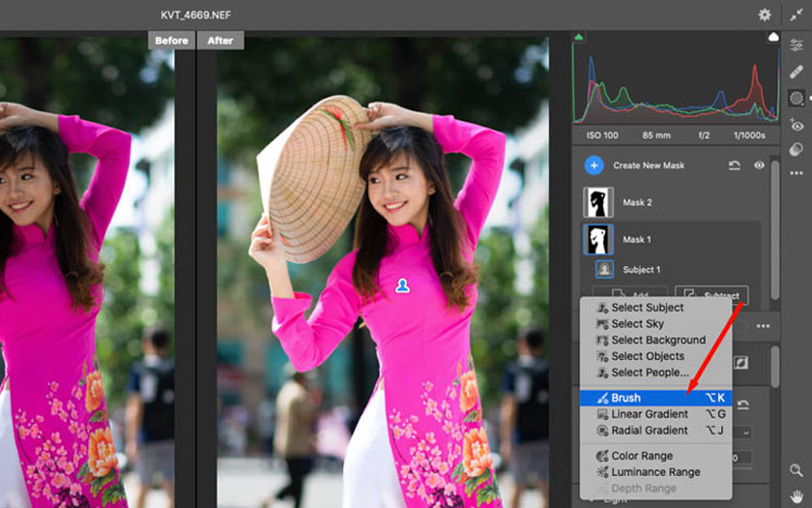Viewport: 812px width, 508px height.
Task: Open three-dot options below Subtract button
Action: (x=763, y=326)
